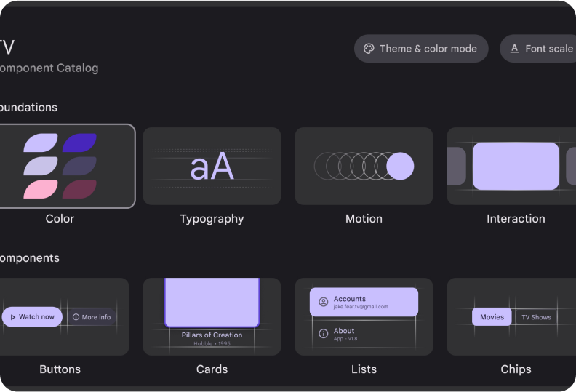Screen dimensions: 576x392
Task: Click the play icon in Watch now
Action: tap(12, 317)
